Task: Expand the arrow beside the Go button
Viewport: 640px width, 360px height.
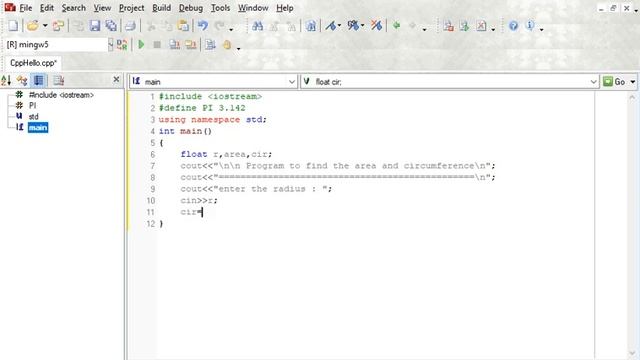Action: pyautogui.click(x=633, y=82)
